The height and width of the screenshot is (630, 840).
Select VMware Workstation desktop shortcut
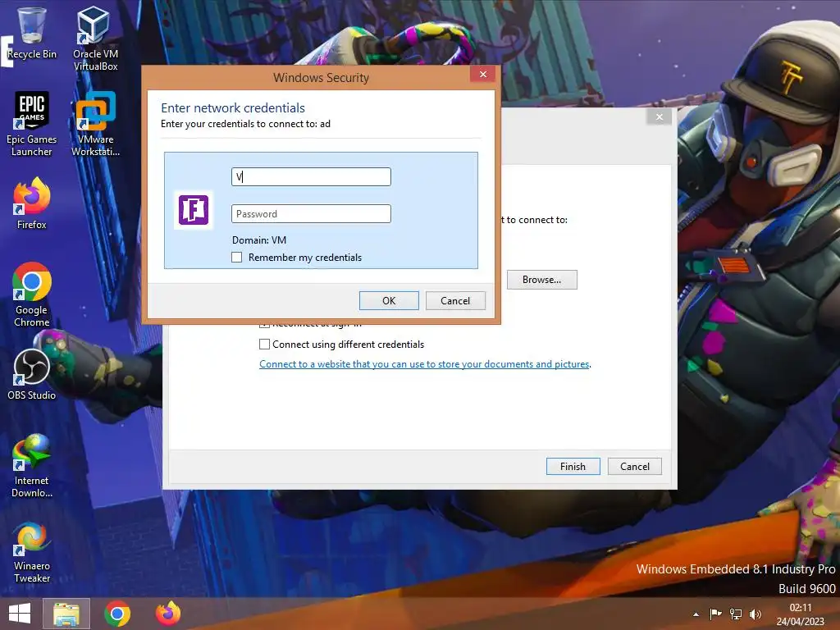95,123
